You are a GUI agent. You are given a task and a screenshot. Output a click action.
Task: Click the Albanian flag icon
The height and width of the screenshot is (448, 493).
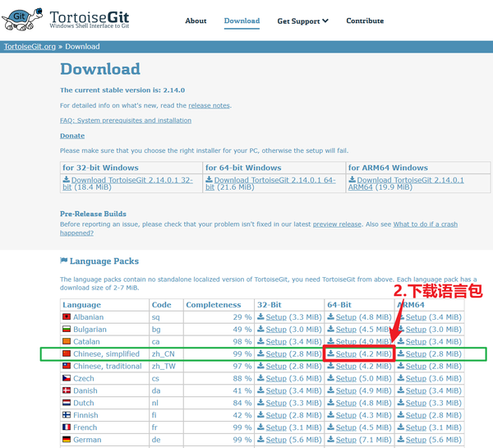67,316
